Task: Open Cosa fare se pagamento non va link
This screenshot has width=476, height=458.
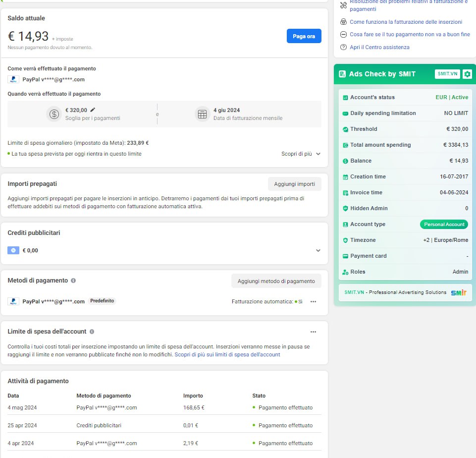Action: [x=410, y=34]
